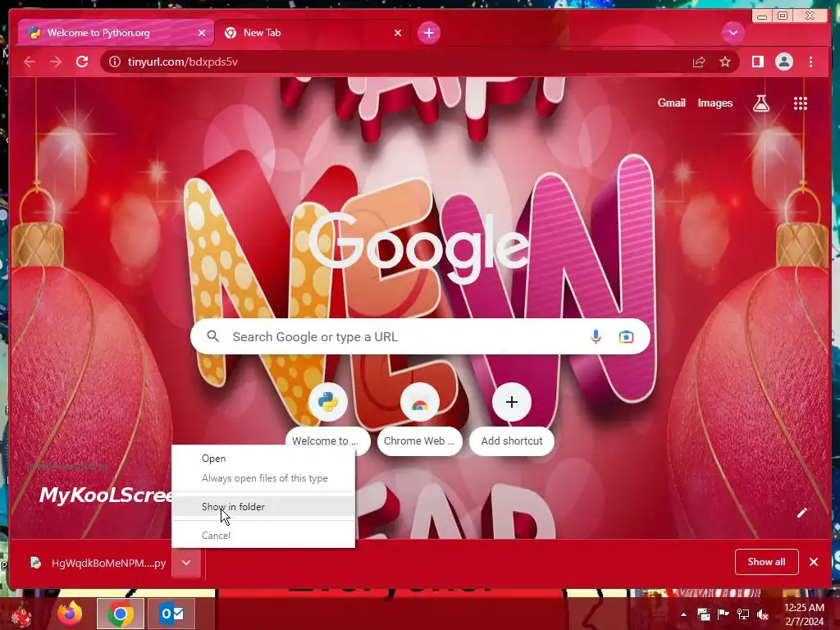Open a new tab with plus button
This screenshot has height=630, width=840.
tap(428, 33)
